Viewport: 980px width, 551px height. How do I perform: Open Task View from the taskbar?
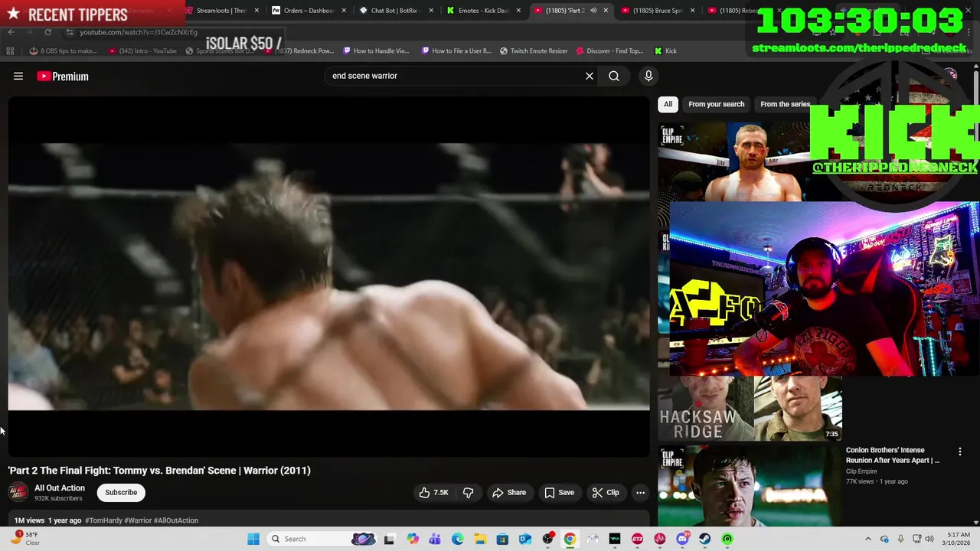pos(389,539)
